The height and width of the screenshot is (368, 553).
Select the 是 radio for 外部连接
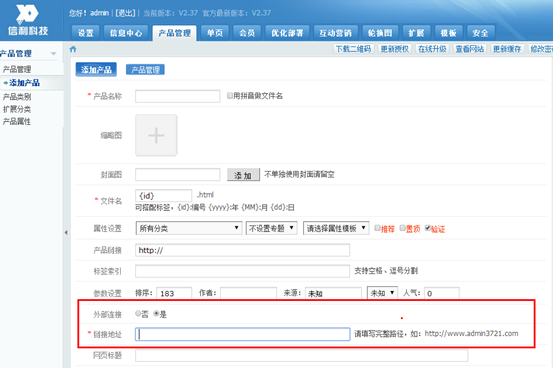tap(156, 313)
